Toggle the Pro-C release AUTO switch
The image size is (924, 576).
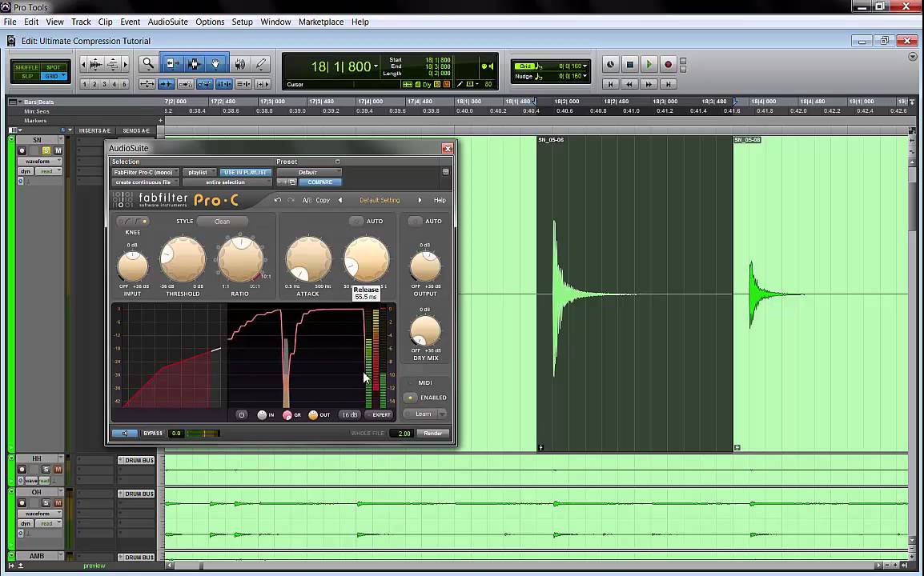click(x=356, y=222)
